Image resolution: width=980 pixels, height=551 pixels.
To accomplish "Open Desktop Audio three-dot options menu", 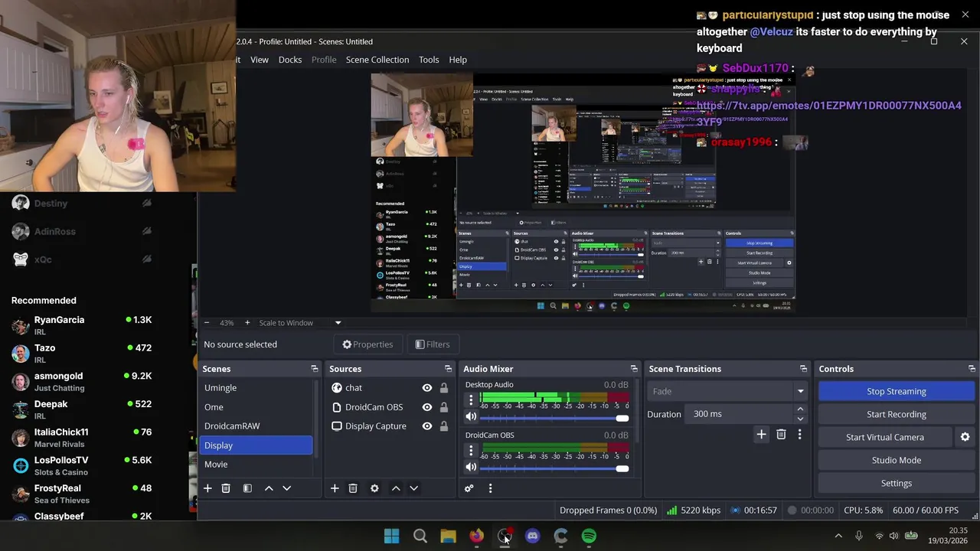I will click(x=471, y=400).
